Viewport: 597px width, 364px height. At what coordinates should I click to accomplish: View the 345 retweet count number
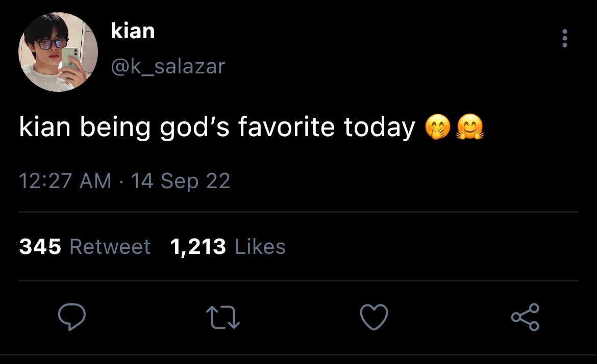pos(40,246)
